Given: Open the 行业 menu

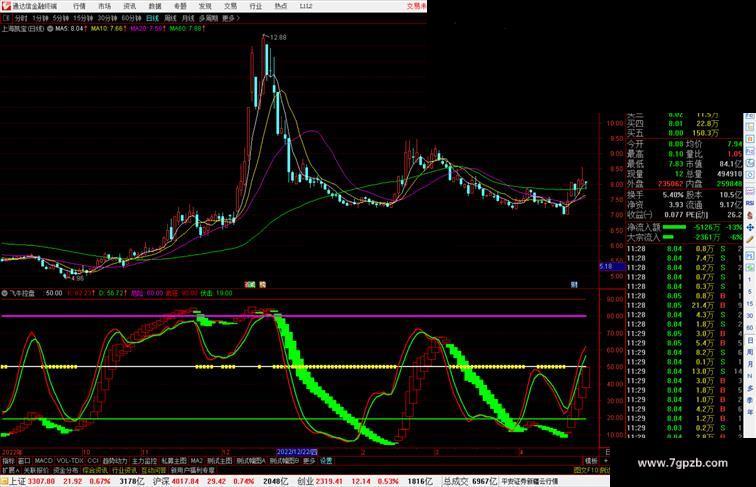Looking at the screenshot, I should coord(256,6).
